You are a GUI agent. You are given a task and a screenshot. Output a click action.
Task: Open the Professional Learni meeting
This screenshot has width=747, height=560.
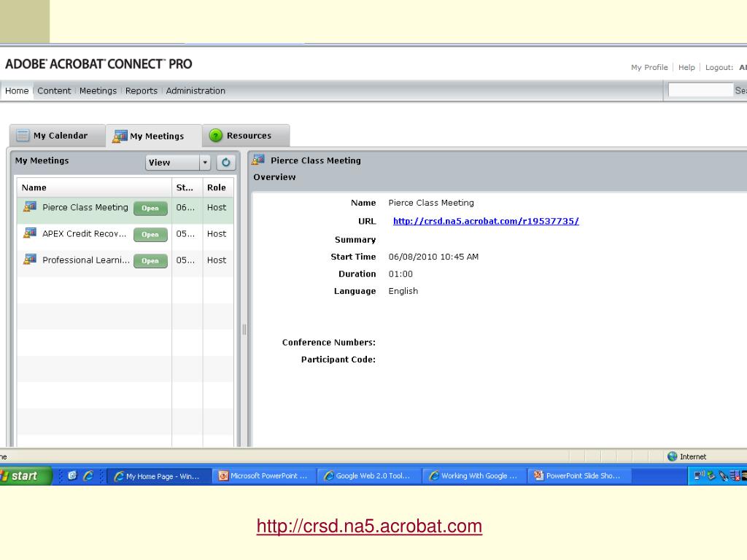pyautogui.click(x=150, y=260)
